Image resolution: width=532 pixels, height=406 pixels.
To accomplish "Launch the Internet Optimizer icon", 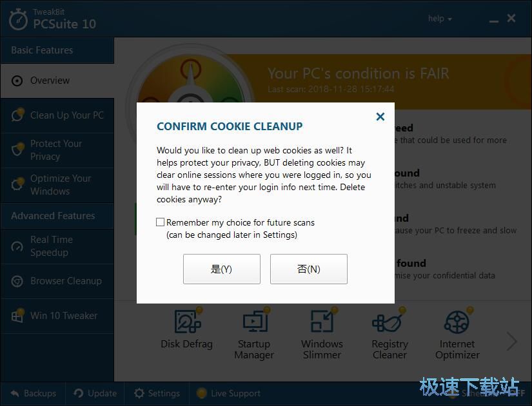I will tap(457, 321).
